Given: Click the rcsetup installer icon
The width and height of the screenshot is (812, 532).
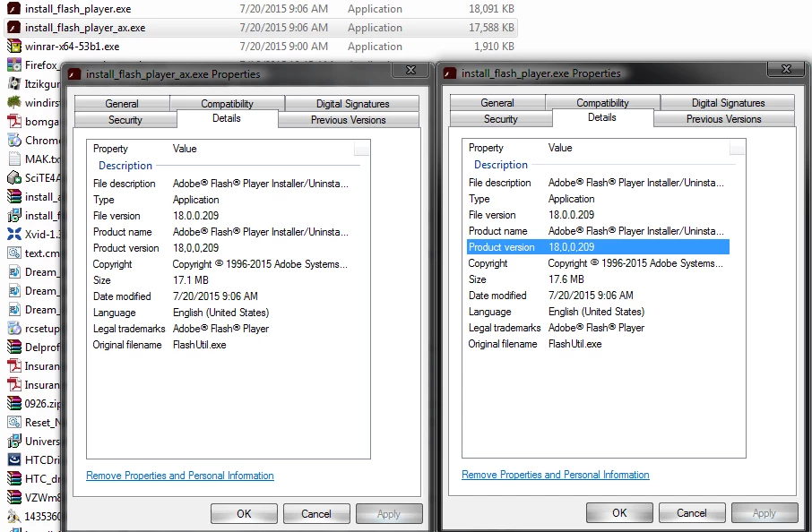Looking at the screenshot, I should (14, 329).
